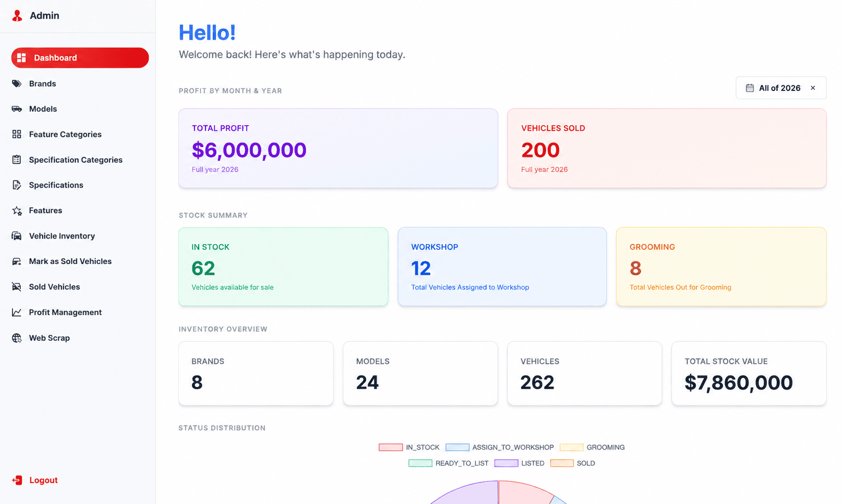Viewport: 843px width, 504px height.
Task: Click the Feature Categories grid icon
Action: point(17,135)
